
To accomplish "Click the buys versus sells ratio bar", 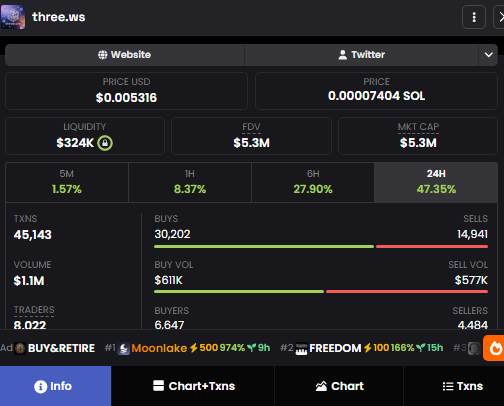I will [321, 247].
